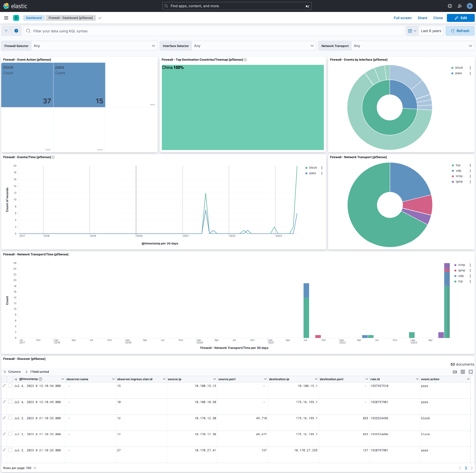Expand the Interface Selector dropdown
This screenshot has width=476, height=473.
[x=254, y=46]
